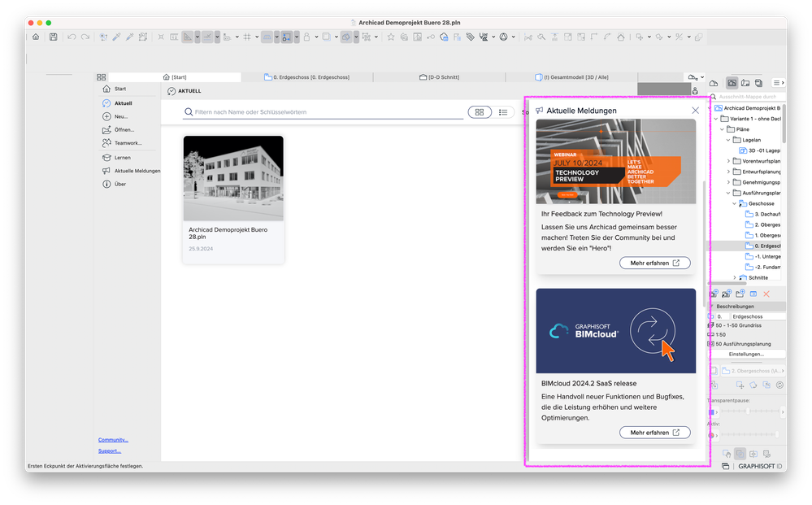Switch navigator to Publisher Sets icon
The height and width of the screenshot is (505, 812).
pyautogui.click(x=758, y=83)
